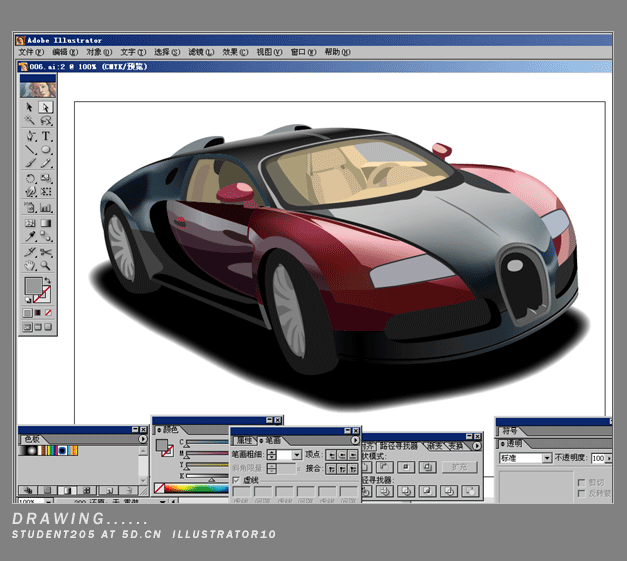Switch to the 属性 tab

pyautogui.click(x=244, y=440)
